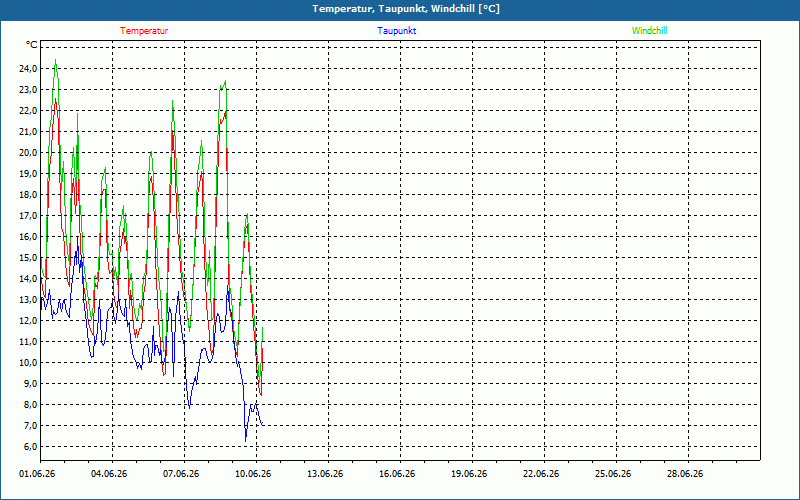800x500 pixels.
Task: Click the 19.06.26 date label
Action: pos(469,474)
